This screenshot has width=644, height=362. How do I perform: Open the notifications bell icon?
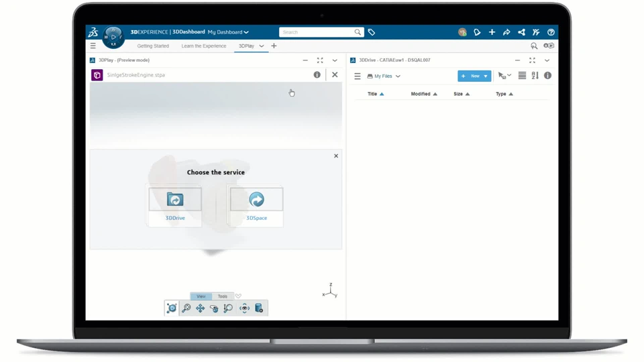(x=477, y=32)
